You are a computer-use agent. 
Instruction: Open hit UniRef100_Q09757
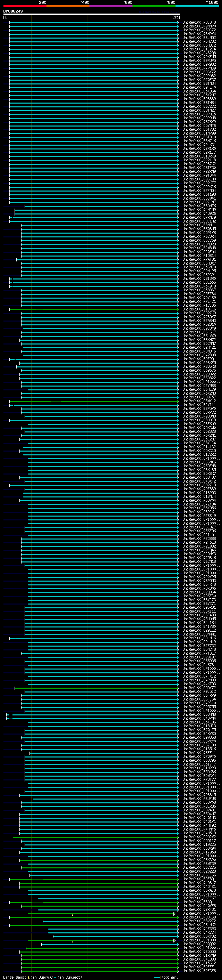click(199, 397)
